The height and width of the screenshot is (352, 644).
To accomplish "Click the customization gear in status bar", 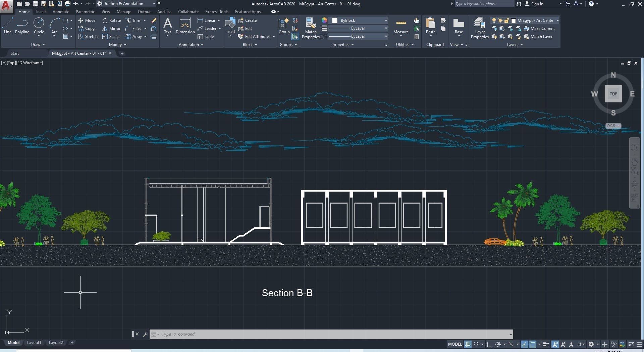I will click(591, 344).
